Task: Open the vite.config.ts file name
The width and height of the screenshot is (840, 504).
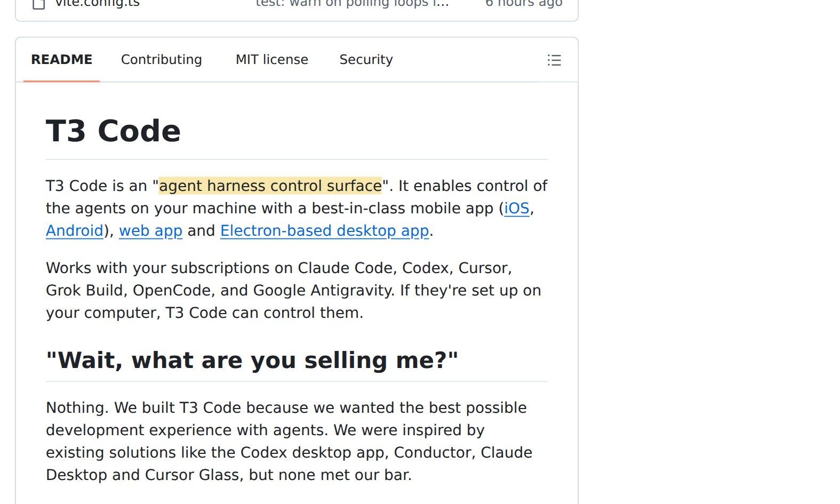Action: pyautogui.click(x=97, y=4)
